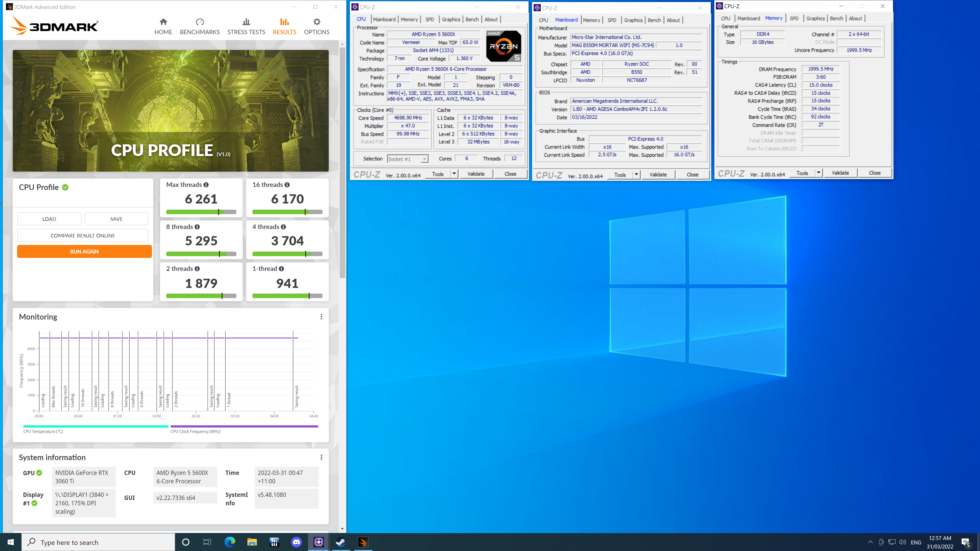
Task: Click the ENG language indicator
Action: click(x=916, y=542)
